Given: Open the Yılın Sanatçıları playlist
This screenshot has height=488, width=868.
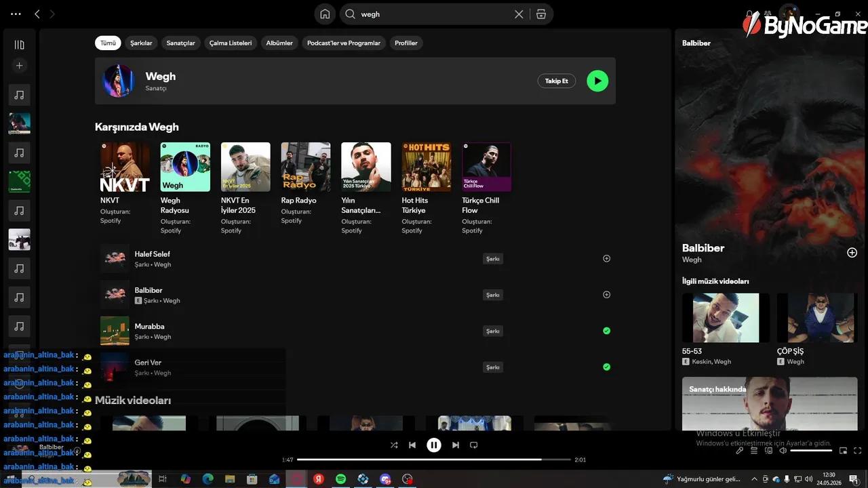Looking at the screenshot, I should 366,167.
